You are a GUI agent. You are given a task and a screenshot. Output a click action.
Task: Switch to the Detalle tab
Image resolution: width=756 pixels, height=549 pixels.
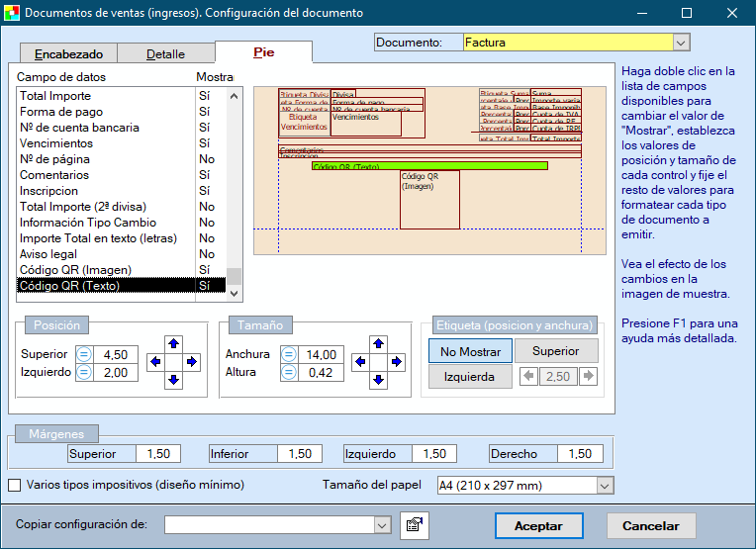pos(165,54)
